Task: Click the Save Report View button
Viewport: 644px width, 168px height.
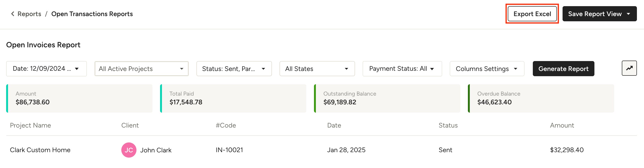Action: [x=594, y=14]
